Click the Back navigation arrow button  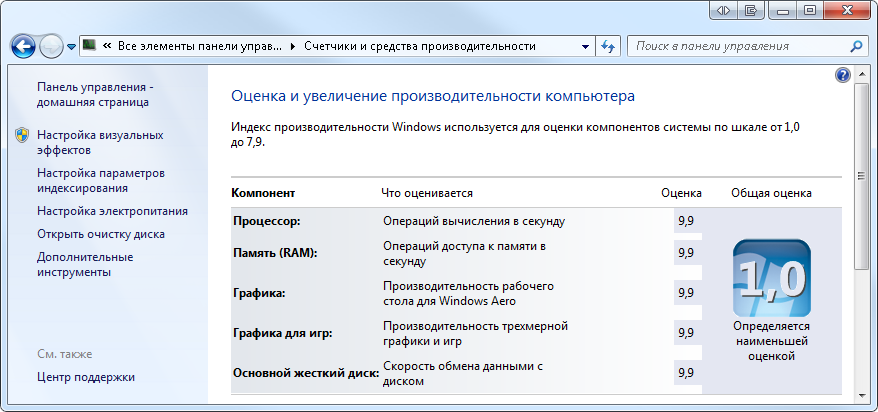pyautogui.click(x=24, y=46)
